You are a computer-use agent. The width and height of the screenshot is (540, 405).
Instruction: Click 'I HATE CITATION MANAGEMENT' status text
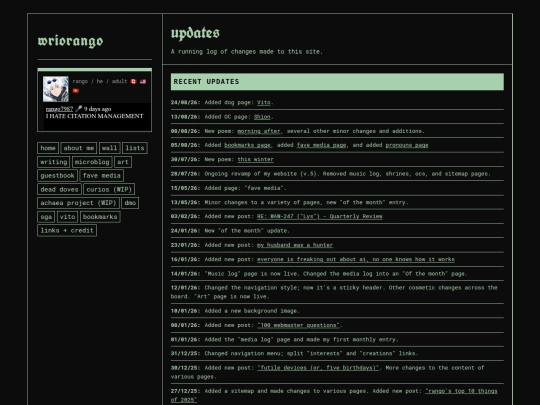[94, 116]
